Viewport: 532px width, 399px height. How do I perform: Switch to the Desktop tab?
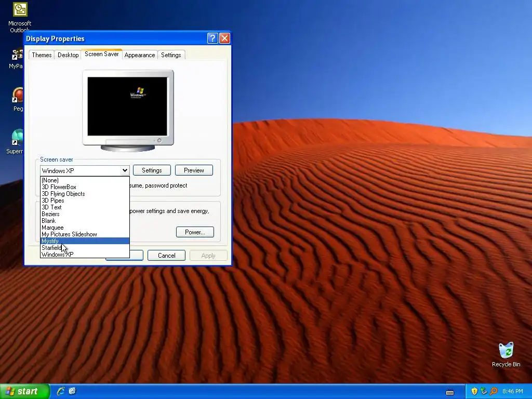pos(68,55)
